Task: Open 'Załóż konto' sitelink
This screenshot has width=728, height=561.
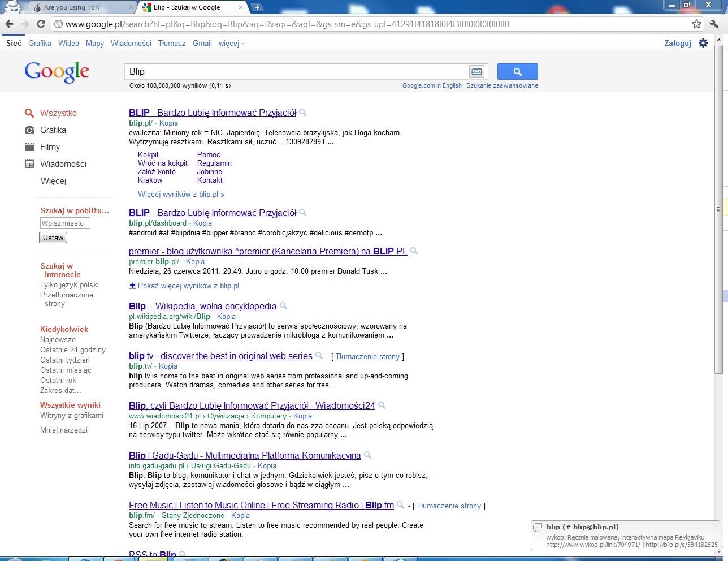Action: point(157,171)
